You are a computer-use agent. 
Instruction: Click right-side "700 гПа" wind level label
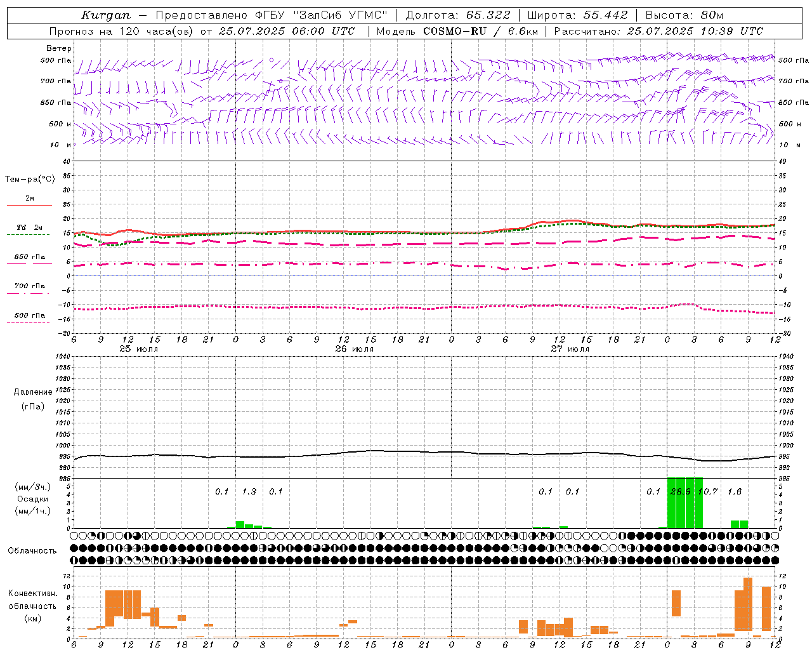[x=794, y=81]
